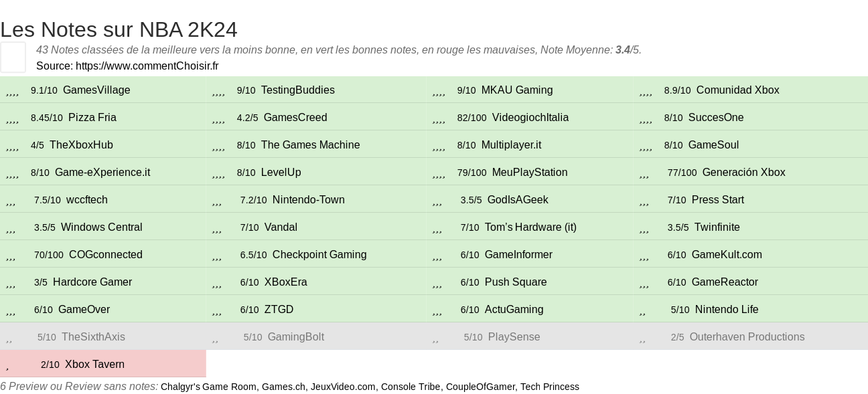Click the star icons beside Nintendo Life
This screenshot has height=394, width=868.
642,310
